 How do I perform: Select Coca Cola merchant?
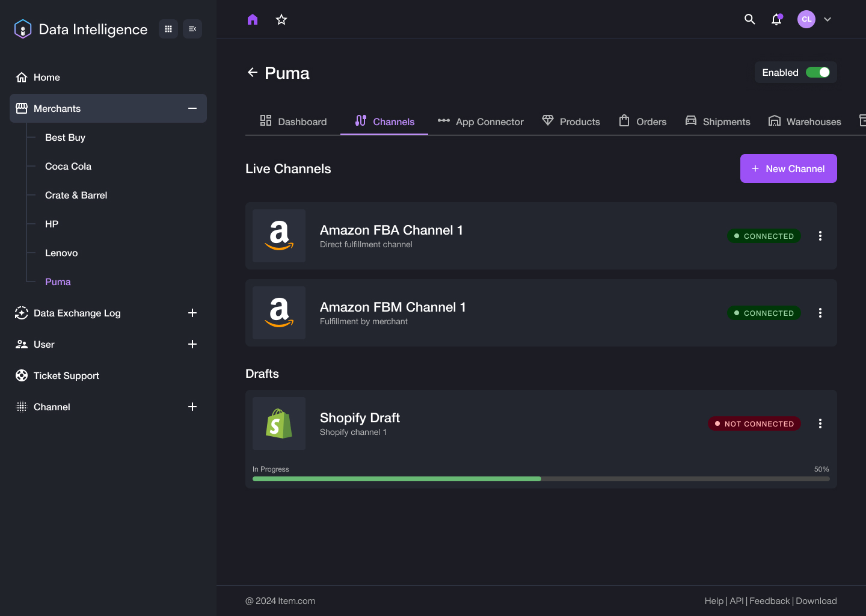pyautogui.click(x=68, y=166)
